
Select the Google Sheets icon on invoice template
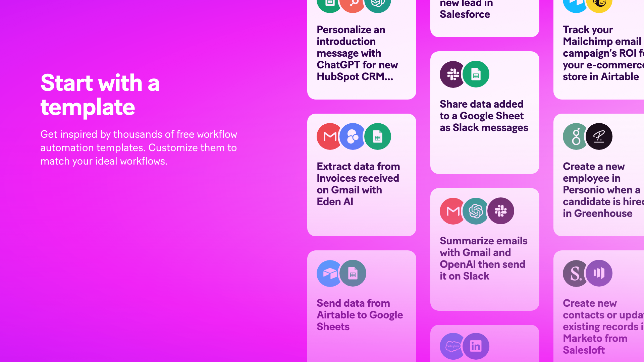(x=378, y=136)
